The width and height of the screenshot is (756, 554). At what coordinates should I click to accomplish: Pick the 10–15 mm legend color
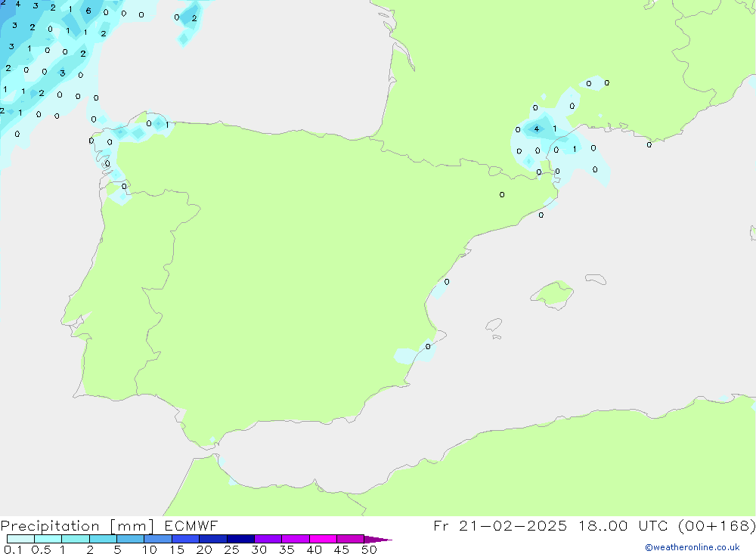click(x=158, y=539)
